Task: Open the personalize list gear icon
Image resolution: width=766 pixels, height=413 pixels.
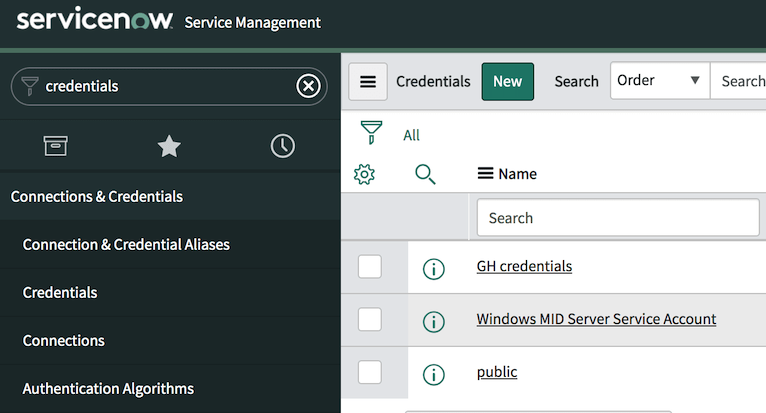Action: 364,175
